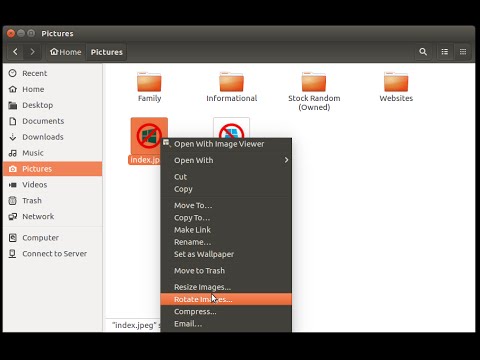Click the Pictures breadcrumb button
Viewport: 480px width, 360px height.
point(106,52)
